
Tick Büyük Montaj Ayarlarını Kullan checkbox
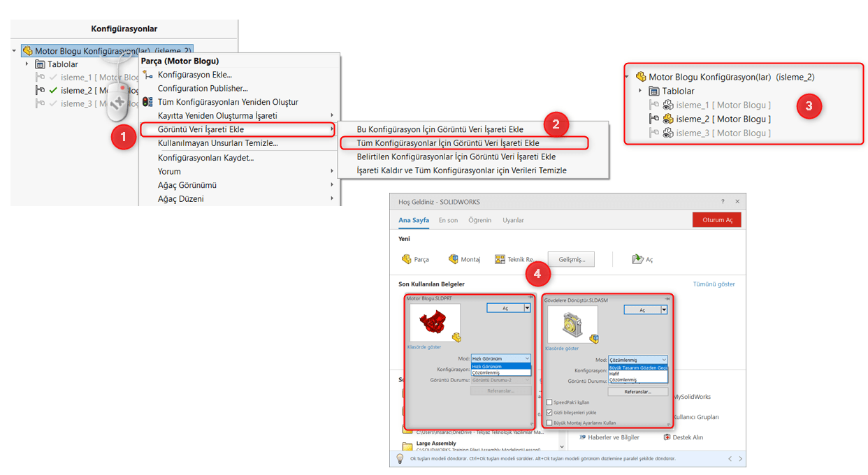[549, 423]
